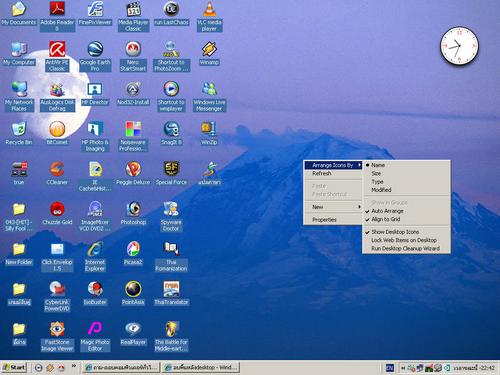Screen dimensions: 500x375
Task: Expand the Arrange Icons By submenu
Action: (x=333, y=165)
